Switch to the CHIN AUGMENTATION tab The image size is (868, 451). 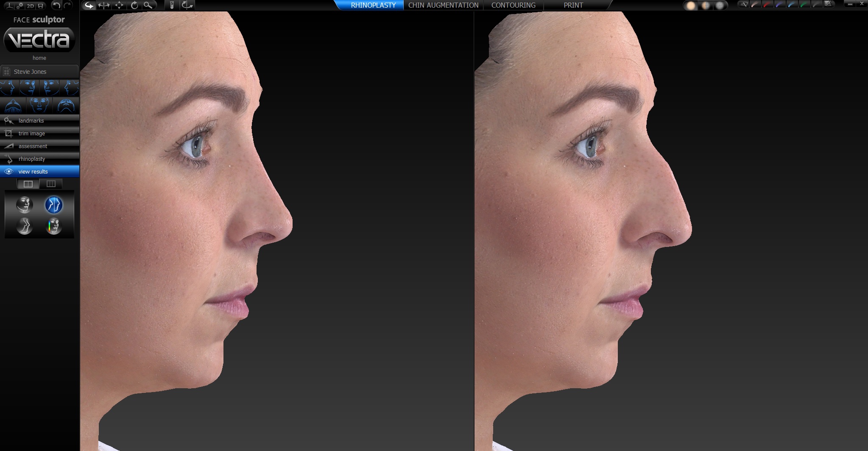(443, 5)
